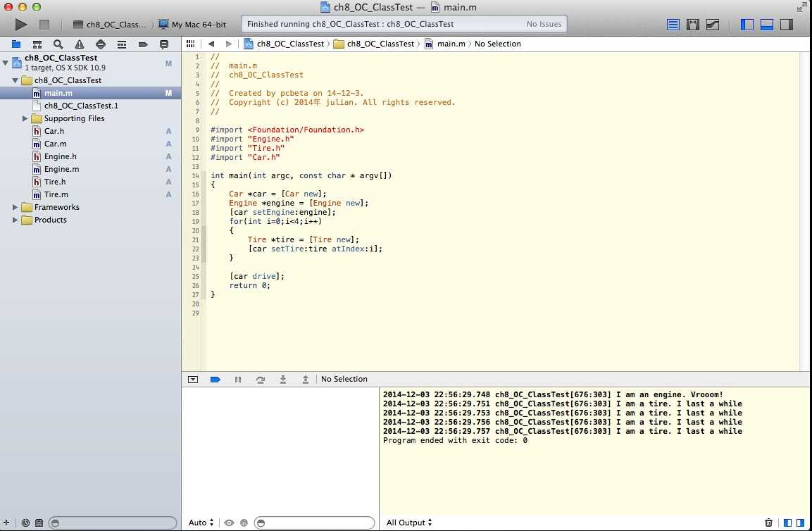Open the related items grid menu

click(191, 44)
